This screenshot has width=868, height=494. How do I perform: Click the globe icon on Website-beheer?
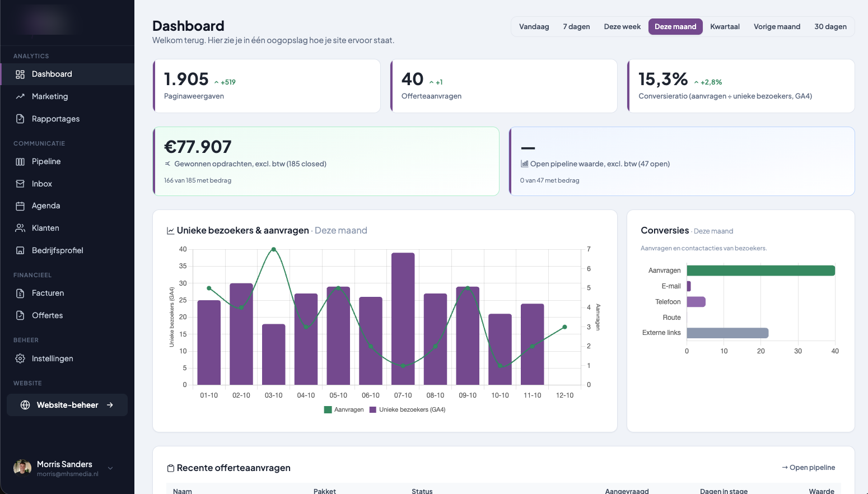[25, 405]
